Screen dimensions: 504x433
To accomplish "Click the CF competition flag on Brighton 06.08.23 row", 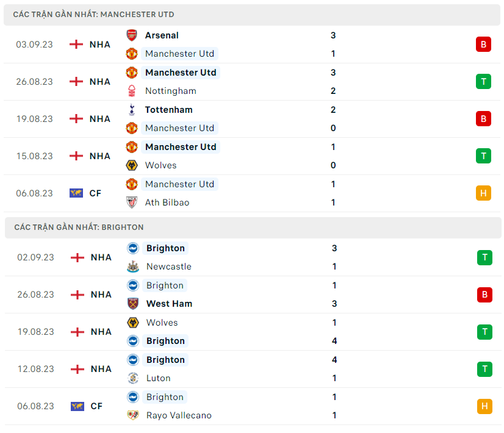I will (77, 406).
